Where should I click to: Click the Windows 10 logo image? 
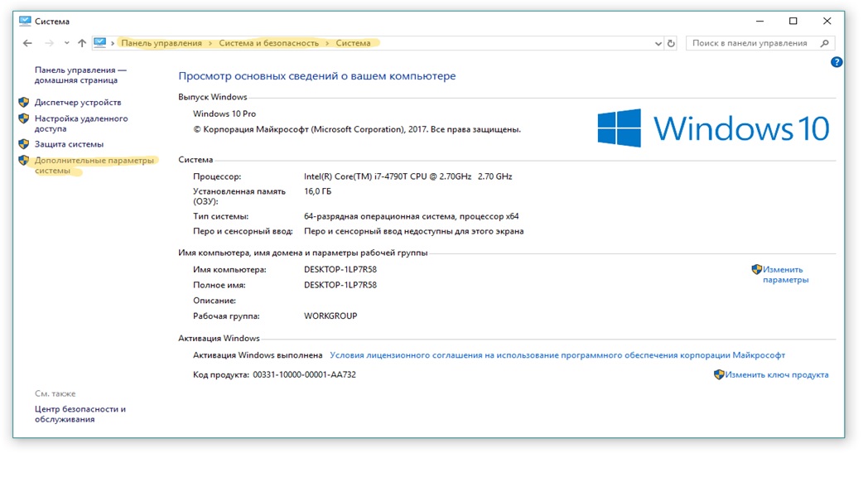(713, 128)
